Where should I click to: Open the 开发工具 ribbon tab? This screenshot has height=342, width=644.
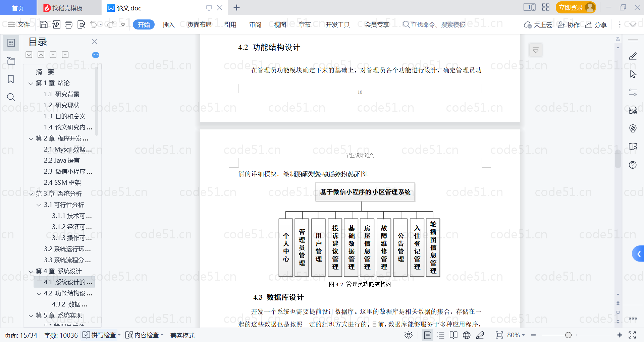pos(337,24)
